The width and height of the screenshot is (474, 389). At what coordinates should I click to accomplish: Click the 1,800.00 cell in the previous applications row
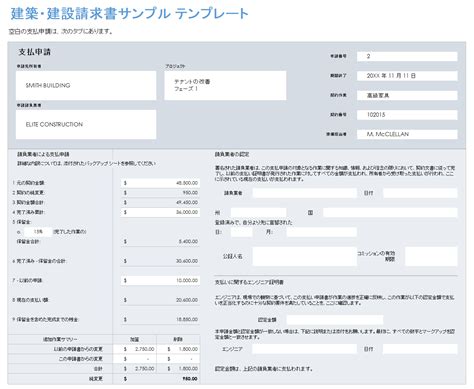point(178,349)
